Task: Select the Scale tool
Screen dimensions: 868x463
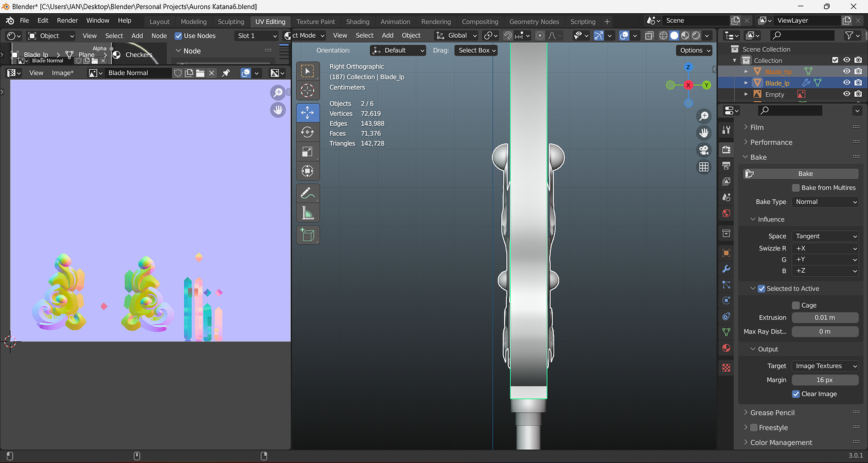Action: pyautogui.click(x=308, y=152)
